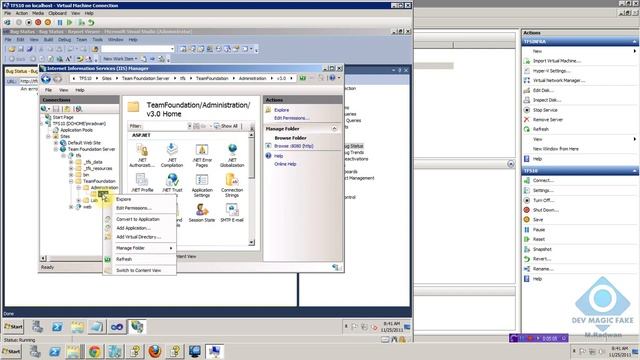This screenshot has width=640, height=360.
Task: Click VM Connection Shut Down red icon
Action: click(38, 22)
